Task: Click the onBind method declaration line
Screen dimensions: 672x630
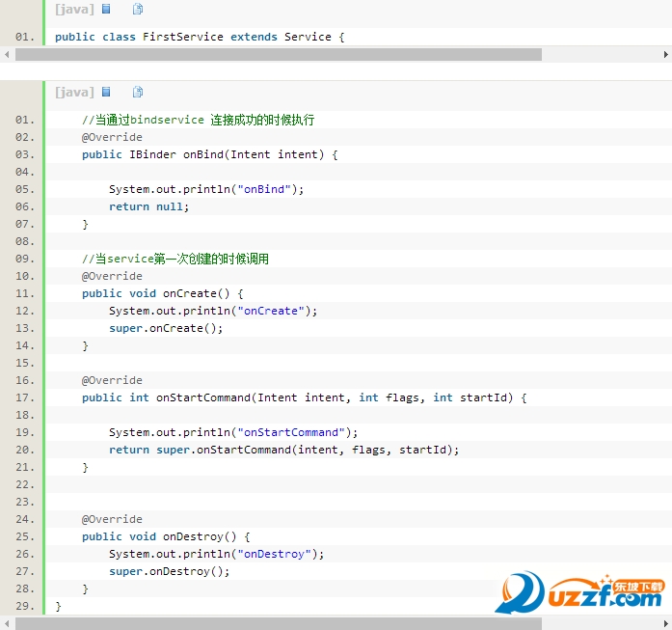Action: (x=209, y=154)
